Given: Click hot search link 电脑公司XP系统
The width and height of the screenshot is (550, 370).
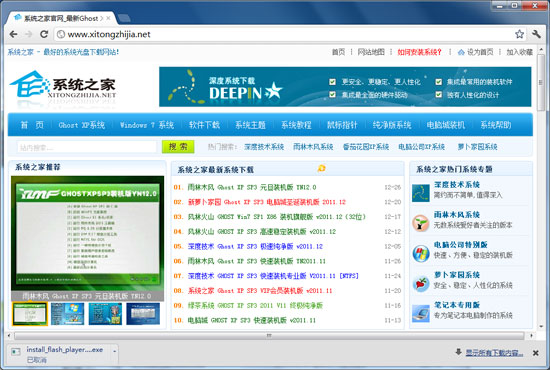Looking at the screenshot, I should [422, 147].
